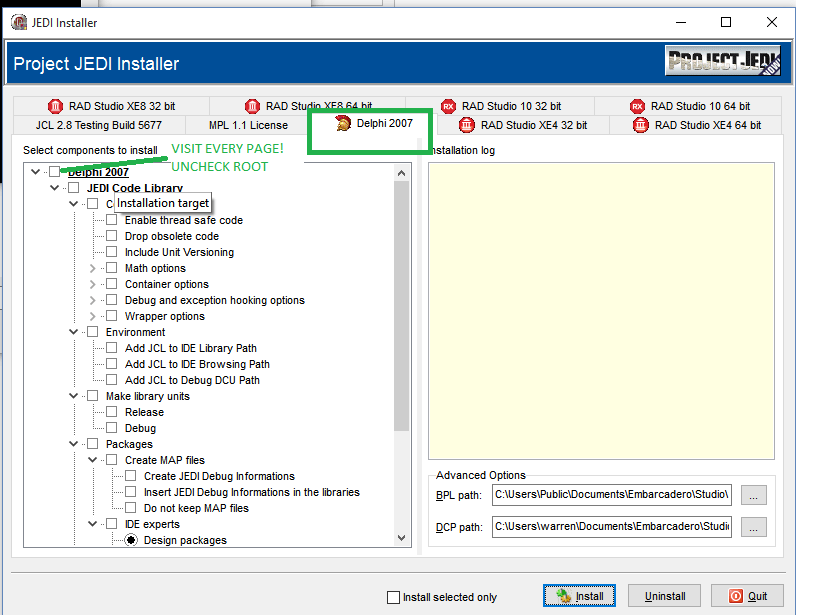This screenshot has height=615, width=814.
Task: Open the RAD Studio XE4 64 bit tab
Action: pos(696,125)
